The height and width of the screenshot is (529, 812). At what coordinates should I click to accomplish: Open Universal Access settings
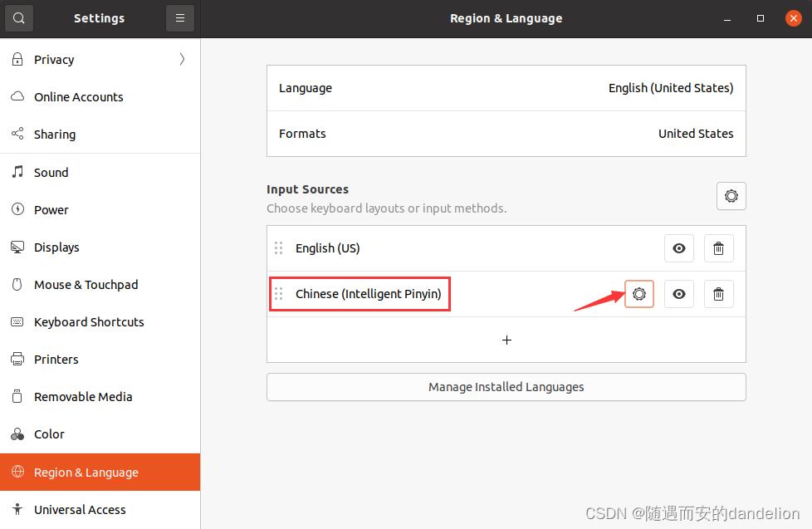[x=80, y=509]
